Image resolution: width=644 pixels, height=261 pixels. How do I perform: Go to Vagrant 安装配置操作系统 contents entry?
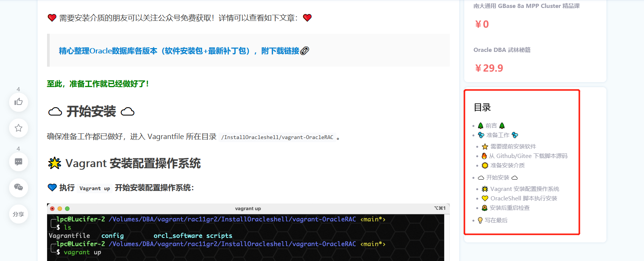(x=520, y=189)
